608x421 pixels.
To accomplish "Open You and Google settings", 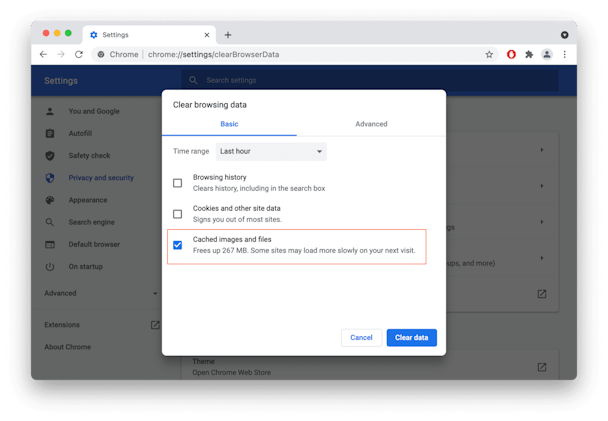I will [94, 111].
